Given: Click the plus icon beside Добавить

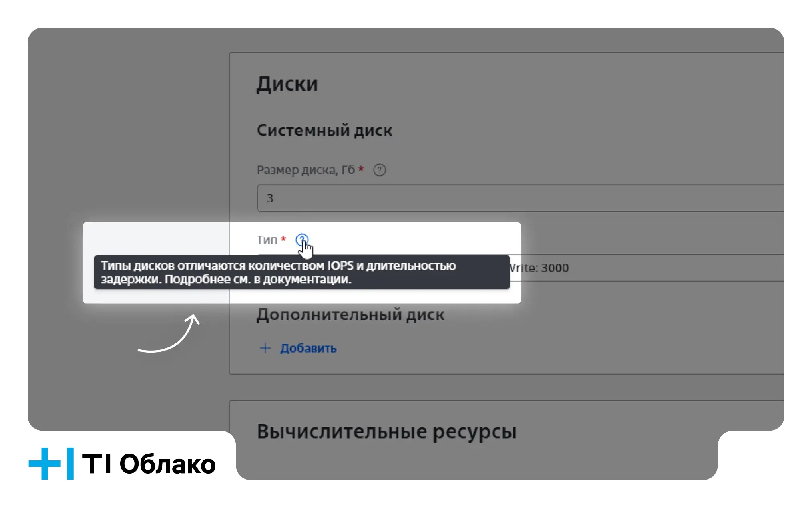Looking at the screenshot, I should [x=265, y=348].
